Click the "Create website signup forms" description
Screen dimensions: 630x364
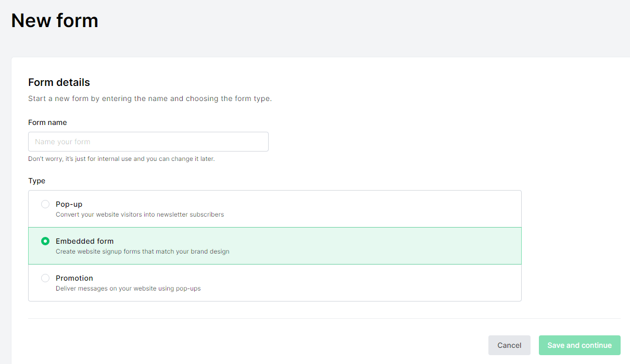[x=142, y=252]
